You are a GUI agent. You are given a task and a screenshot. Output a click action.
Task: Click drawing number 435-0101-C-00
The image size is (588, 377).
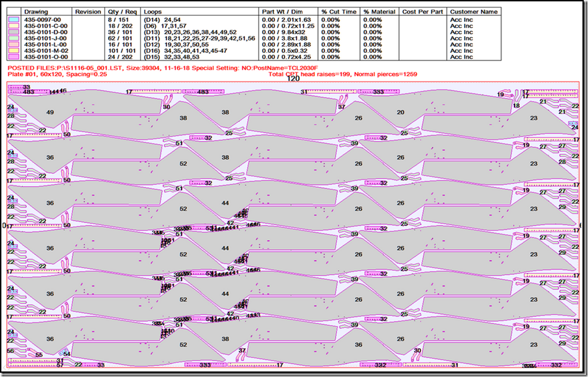[46, 26]
